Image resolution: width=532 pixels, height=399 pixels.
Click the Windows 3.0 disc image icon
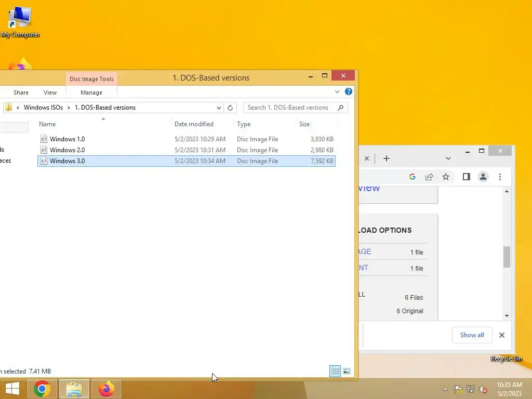click(44, 161)
